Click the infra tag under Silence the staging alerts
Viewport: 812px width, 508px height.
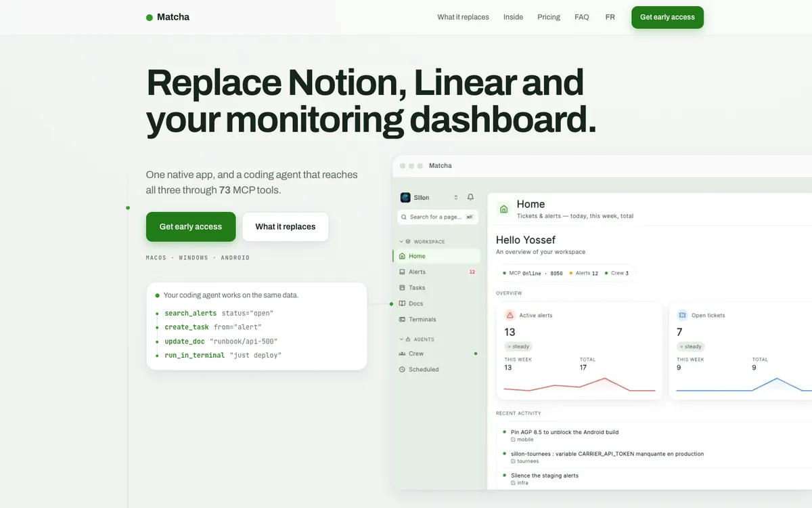point(520,483)
